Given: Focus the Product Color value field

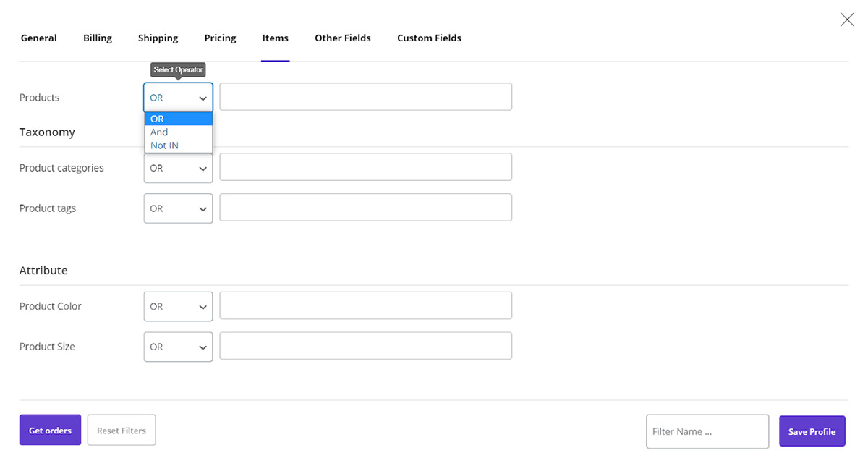Looking at the screenshot, I should pos(365,306).
